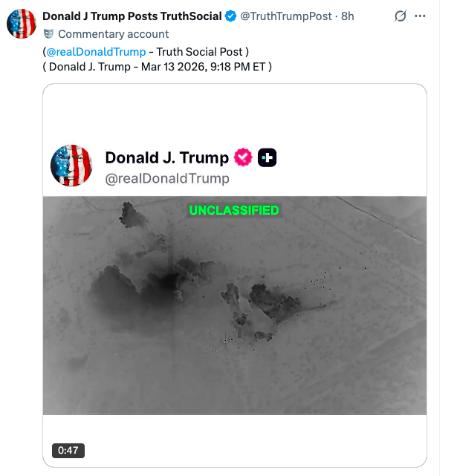Click the black plus badge icon
Image resolution: width=454 pixels, height=476 pixels.
pos(267,157)
